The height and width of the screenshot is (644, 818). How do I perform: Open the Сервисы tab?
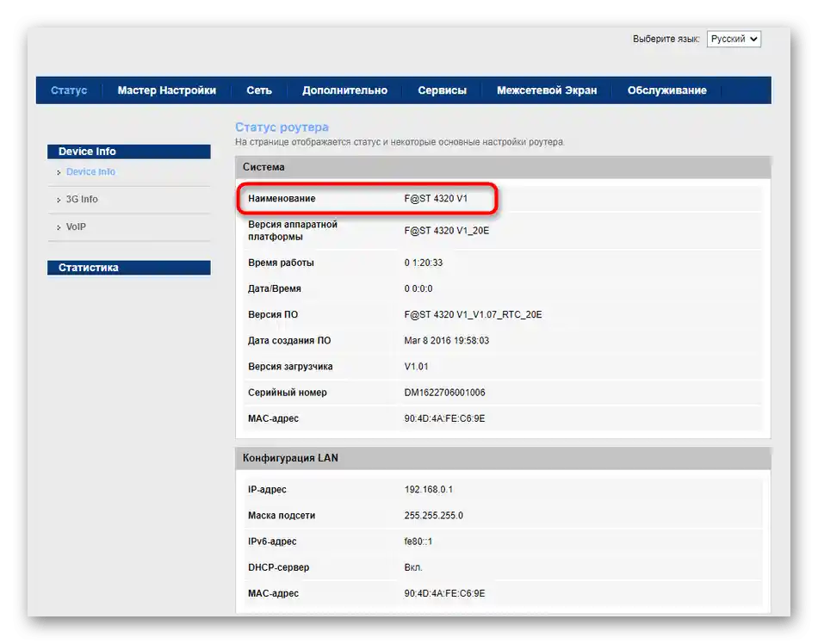(442, 90)
